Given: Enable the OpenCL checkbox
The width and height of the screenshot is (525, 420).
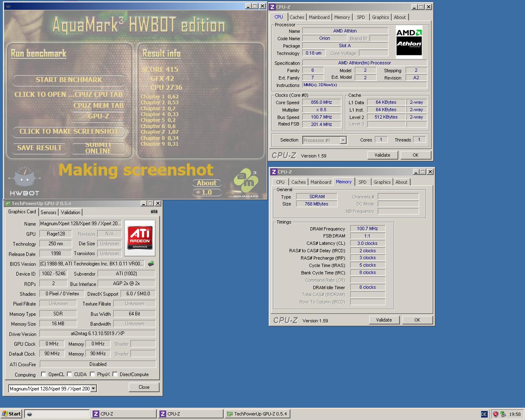Looking at the screenshot, I should (x=43, y=374).
